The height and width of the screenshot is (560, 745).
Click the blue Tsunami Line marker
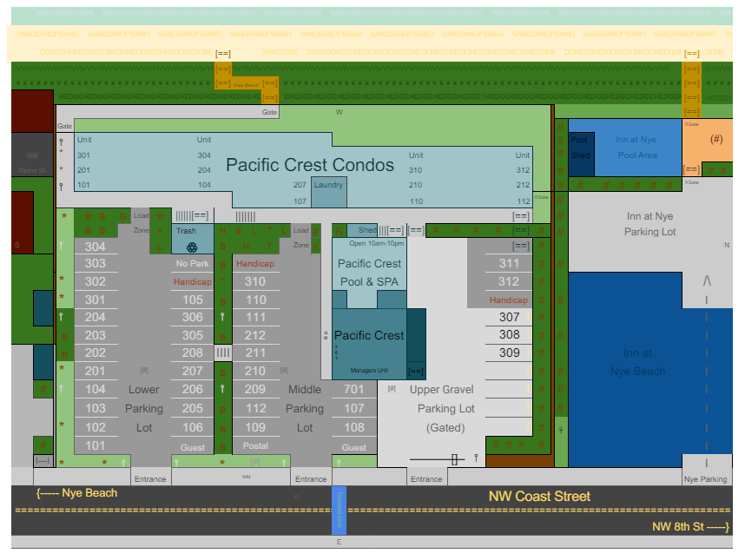point(339,511)
